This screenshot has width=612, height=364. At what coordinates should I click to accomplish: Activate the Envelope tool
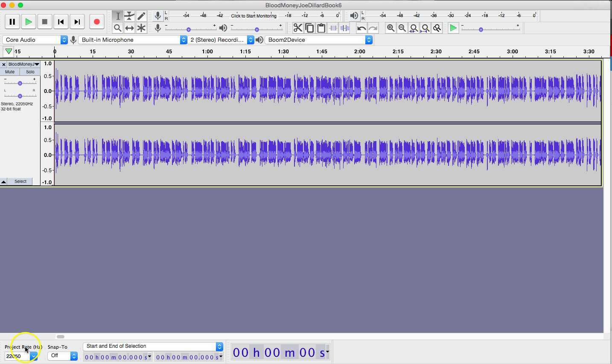(130, 16)
